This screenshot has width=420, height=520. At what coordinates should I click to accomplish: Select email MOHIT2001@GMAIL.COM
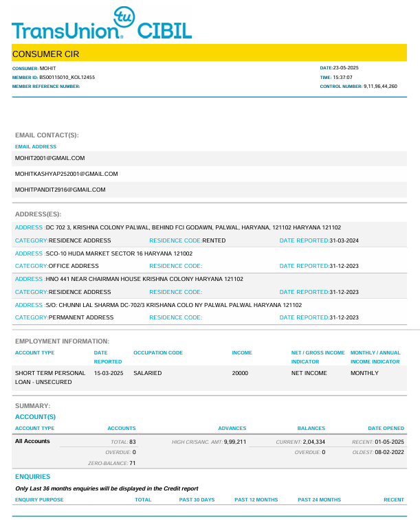coord(49,158)
